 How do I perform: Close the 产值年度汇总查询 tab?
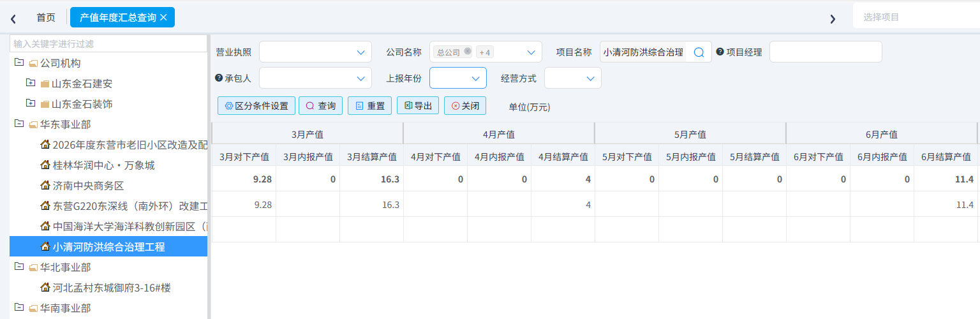coord(163,17)
